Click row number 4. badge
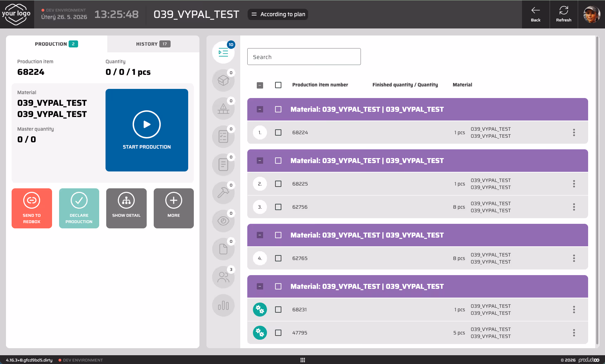The image size is (605, 364). 260,258
